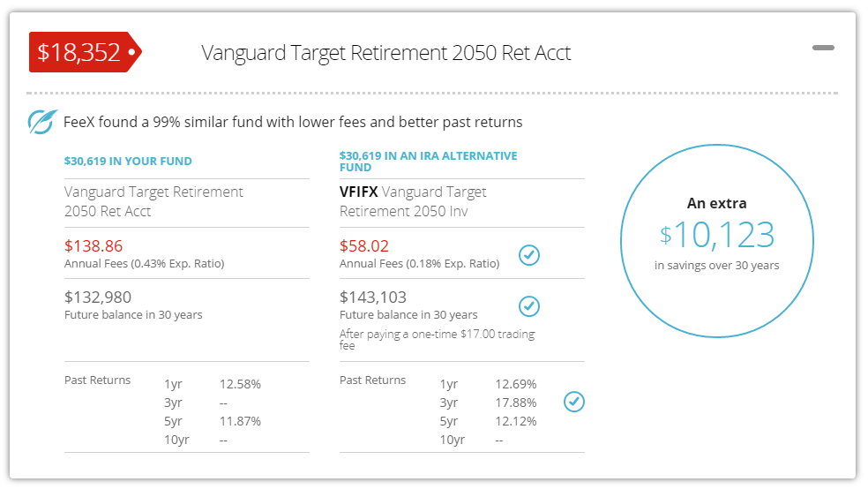Click the Vanguard Target Retirement 2050 Ret Acct title
868x497 pixels.
point(385,53)
